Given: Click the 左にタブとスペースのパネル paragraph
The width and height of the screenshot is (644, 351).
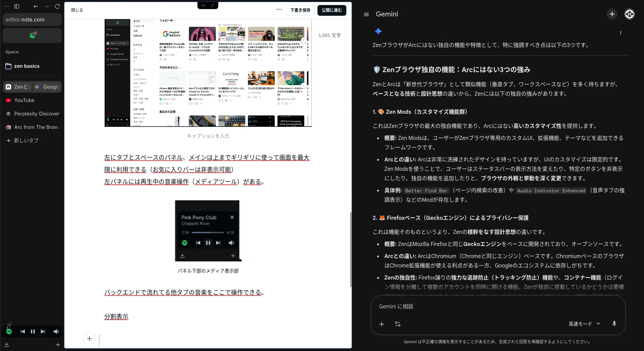Looking at the screenshot, I should tap(207, 164).
